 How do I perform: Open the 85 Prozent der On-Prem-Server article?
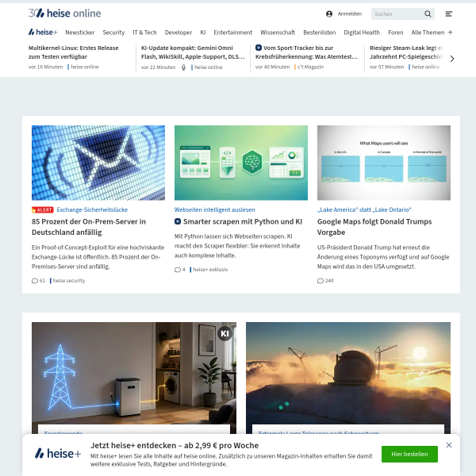click(x=89, y=227)
